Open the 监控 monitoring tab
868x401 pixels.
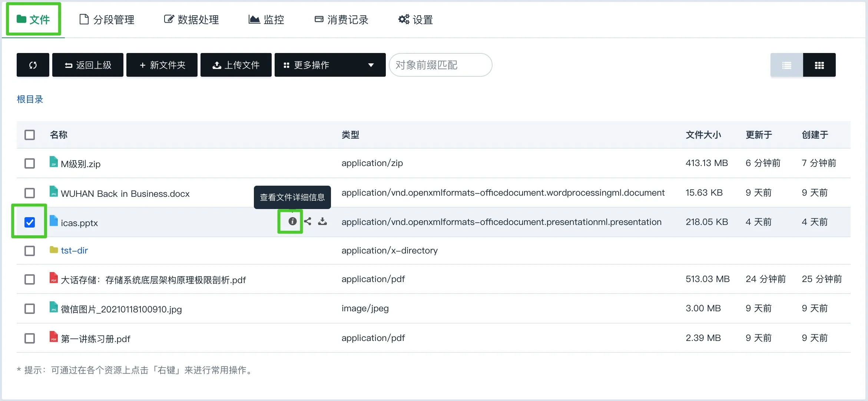tap(266, 19)
